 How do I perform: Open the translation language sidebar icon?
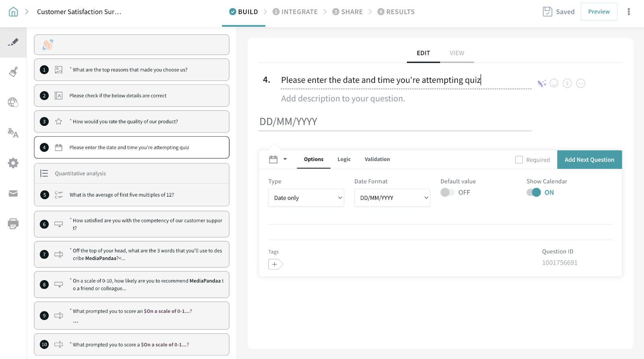click(x=13, y=133)
